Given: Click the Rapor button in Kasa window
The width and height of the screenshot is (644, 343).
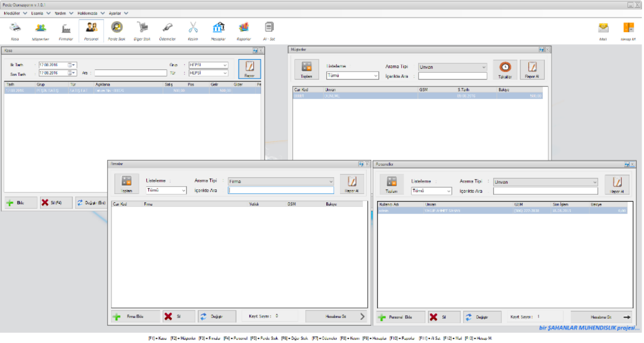Looking at the screenshot, I should click(x=249, y=69).
